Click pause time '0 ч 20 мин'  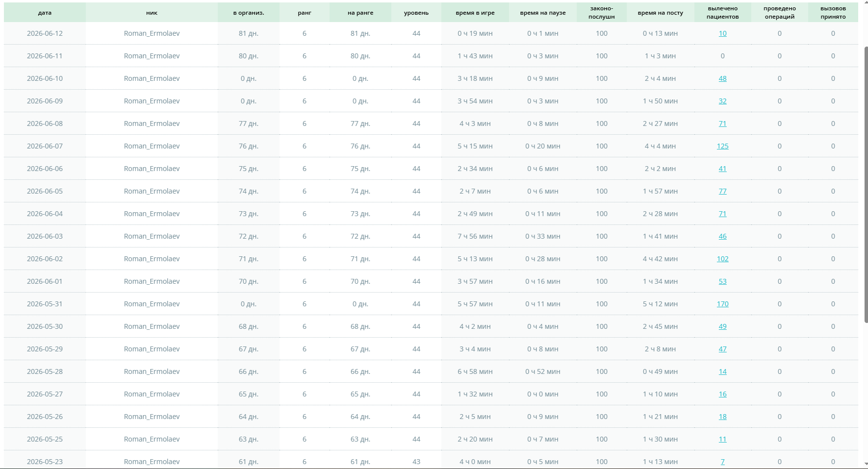pos(543,146)
